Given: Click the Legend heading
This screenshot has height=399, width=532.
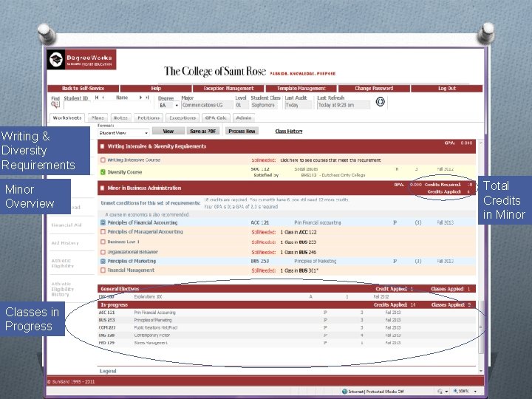Looking at the screenshot, I should pyautogui.click(x=108, y=371).
